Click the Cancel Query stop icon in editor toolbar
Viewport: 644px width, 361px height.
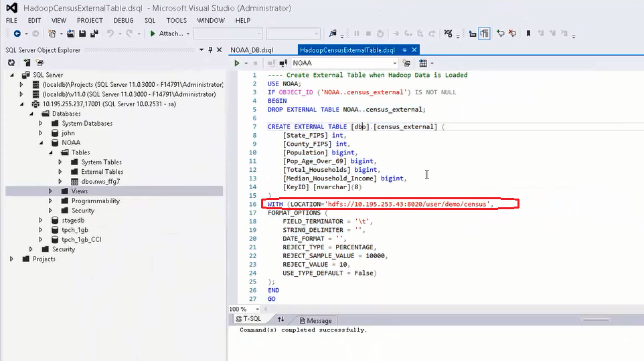[x=256, y=63]
